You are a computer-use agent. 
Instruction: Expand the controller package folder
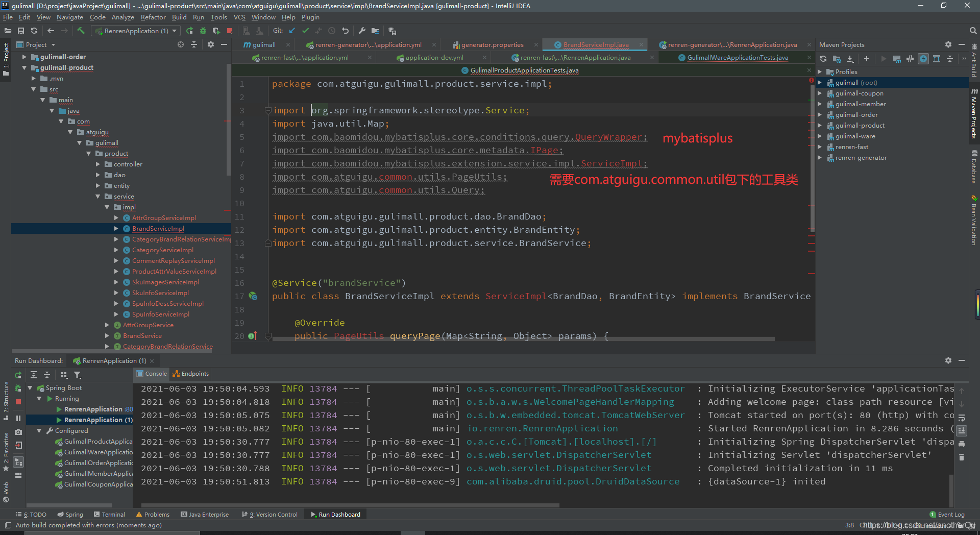click(x=98, y=164)
